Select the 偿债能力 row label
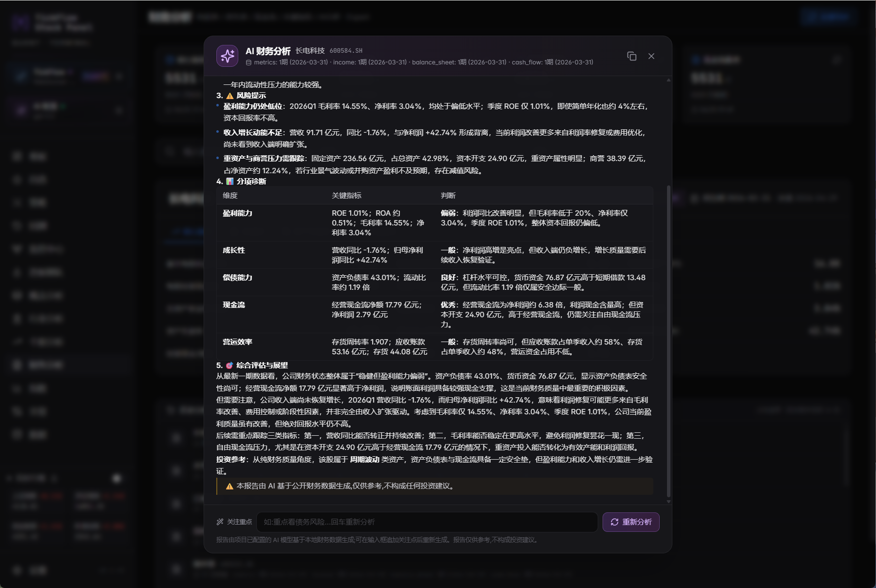 pyautogui.click(x=237, y=278)
